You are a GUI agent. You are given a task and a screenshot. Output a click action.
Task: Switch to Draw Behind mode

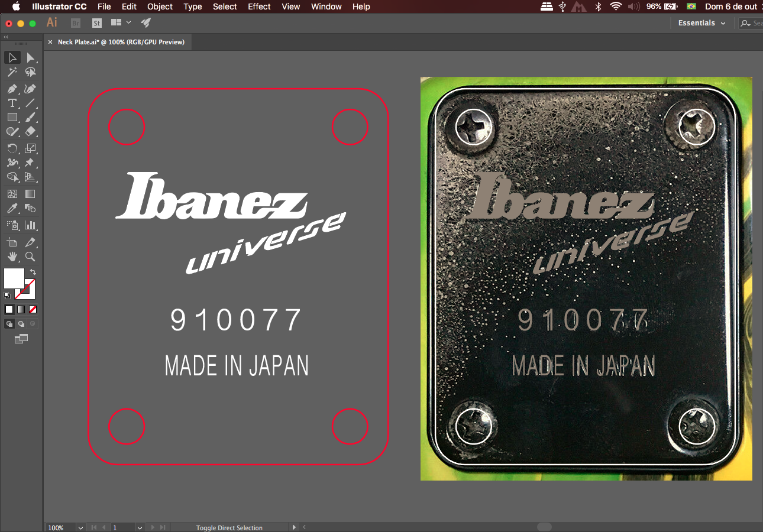[x=21, y=324]
